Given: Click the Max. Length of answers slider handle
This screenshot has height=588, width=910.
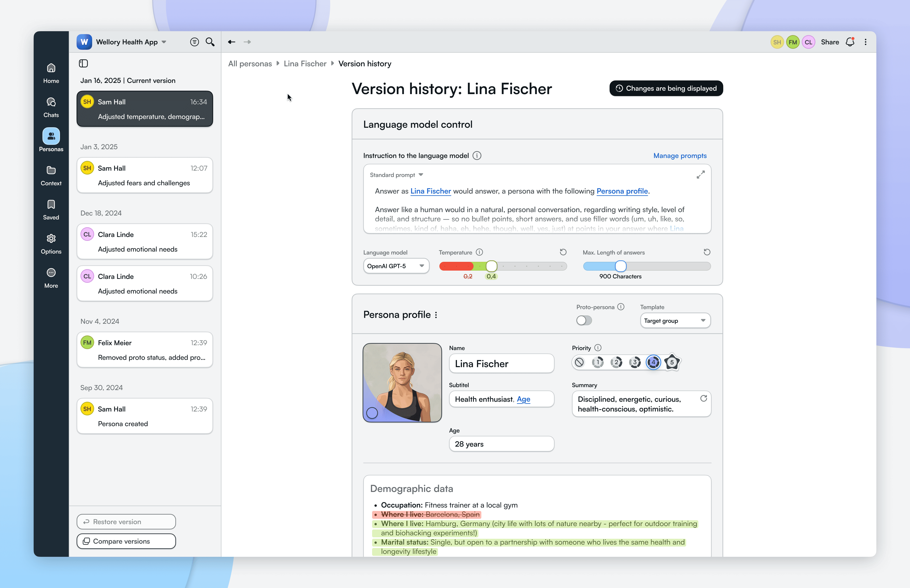Looking at the screenshot, I should (621, 266).
